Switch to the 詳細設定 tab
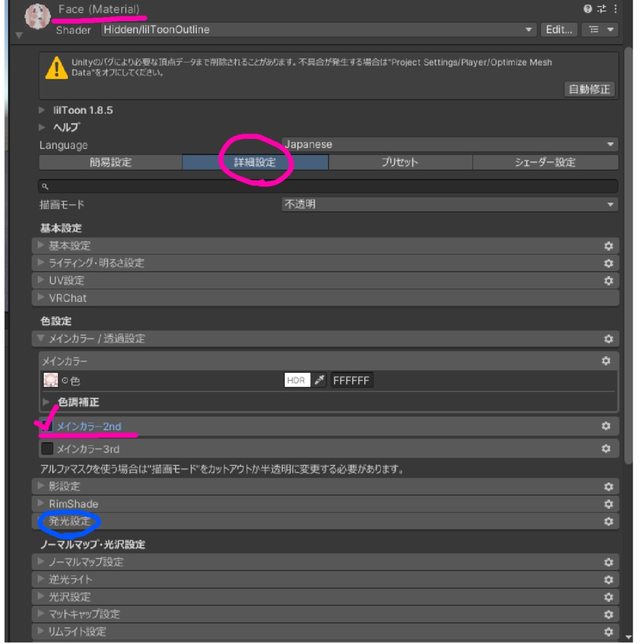Screen dimensions: 644x644 pyautogui.click(x=255, y=162)
